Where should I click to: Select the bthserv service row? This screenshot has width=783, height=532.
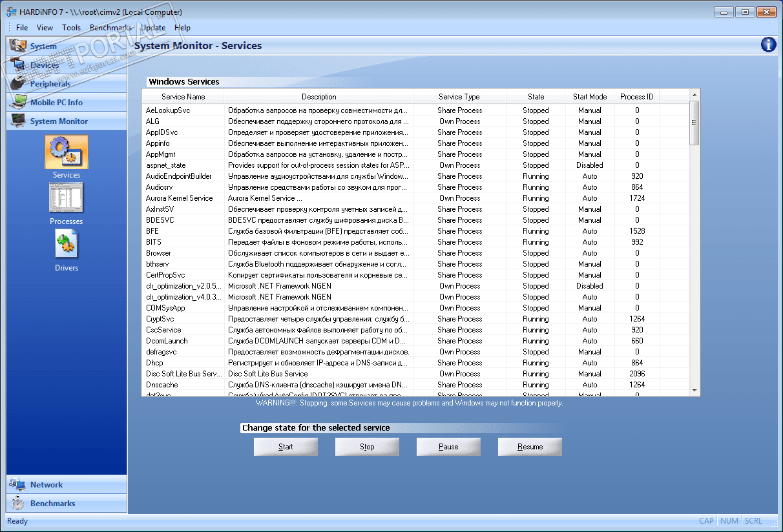tap(415, 264)
